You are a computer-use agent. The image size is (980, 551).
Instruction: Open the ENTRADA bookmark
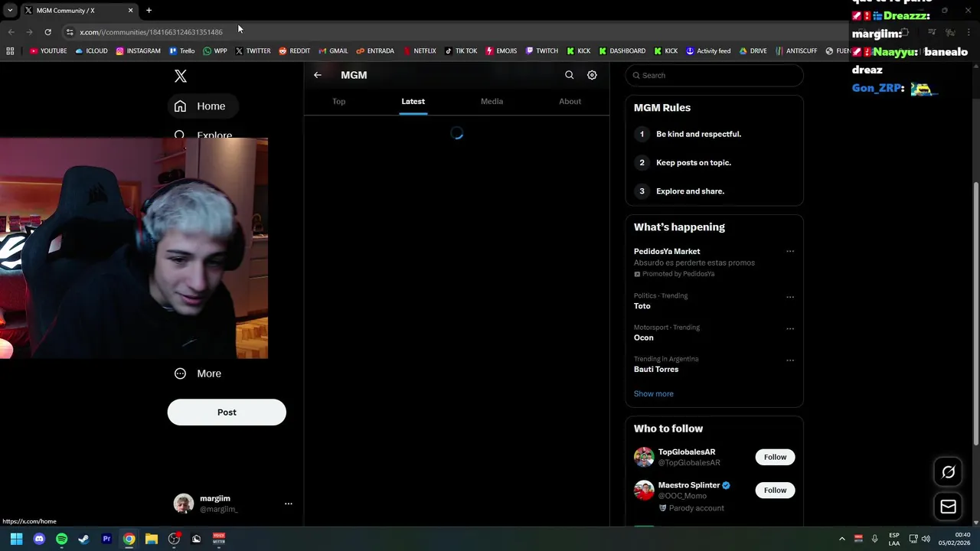click(375, 51)
